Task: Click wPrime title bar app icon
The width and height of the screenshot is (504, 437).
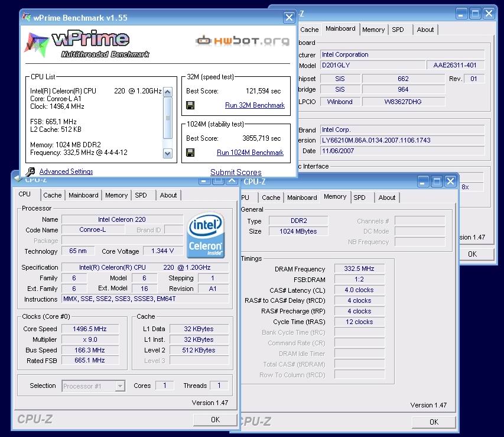Action: point(27,17)
